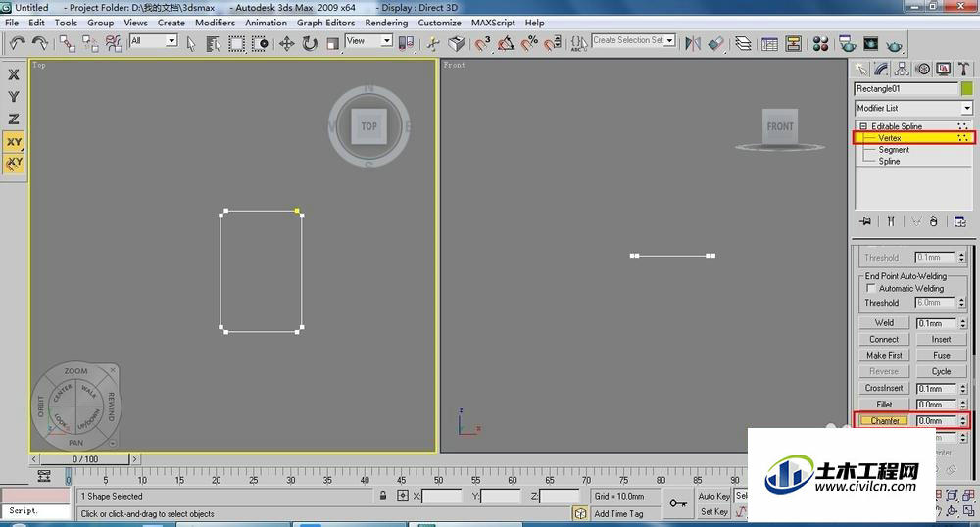
Task: Open the Curve Editor icon
Action: 770,44
